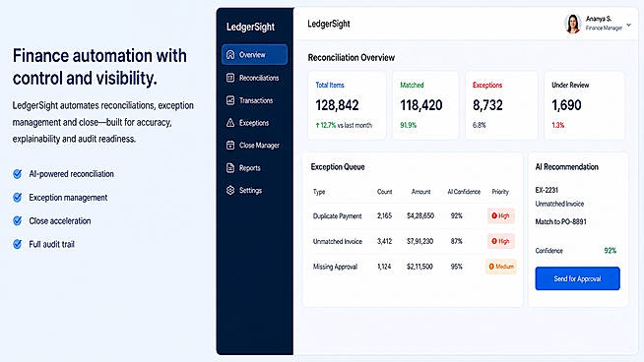Click the Priority column header
This screenshot has width=644, height=362.
500,192
